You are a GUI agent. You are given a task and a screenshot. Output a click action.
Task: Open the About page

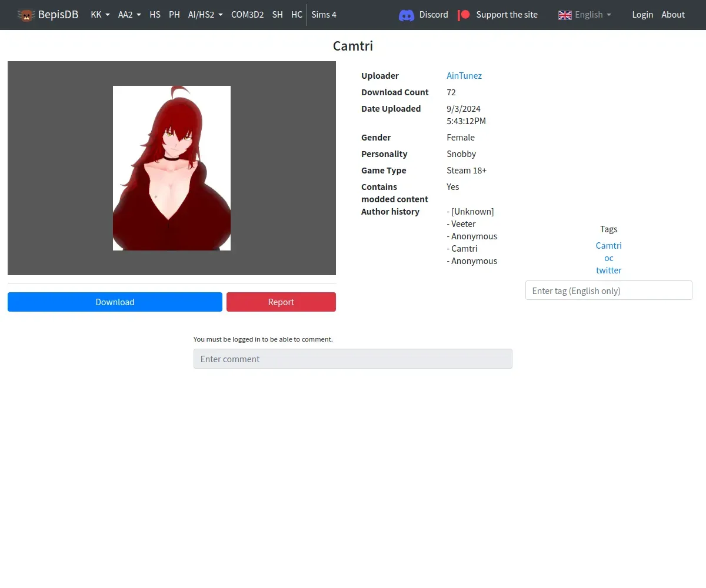673,15
